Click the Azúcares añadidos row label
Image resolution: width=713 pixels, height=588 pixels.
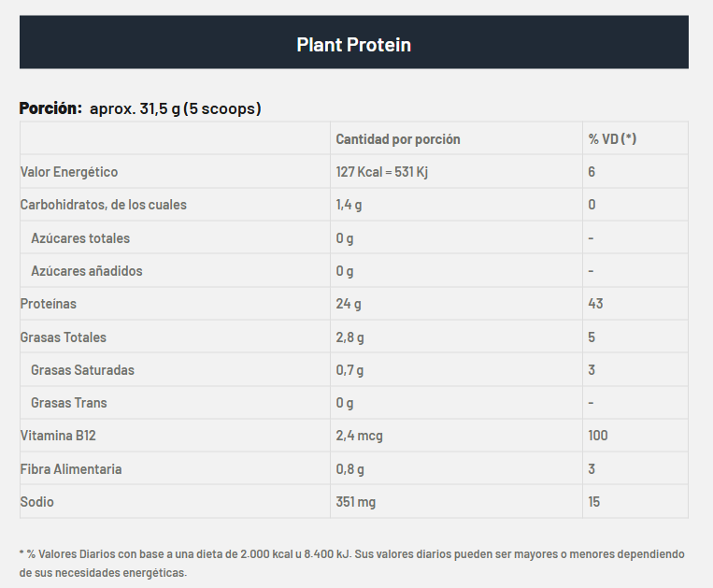tap(87, 271)
